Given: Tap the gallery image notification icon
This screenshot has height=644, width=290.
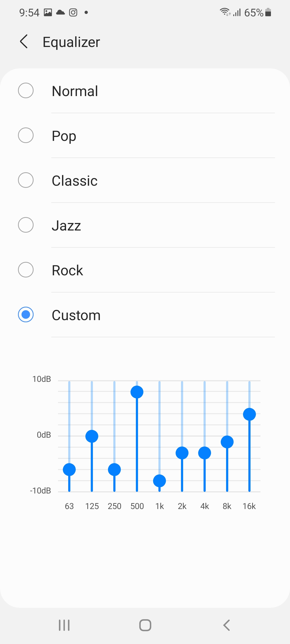Looking at the screenshot, I should tap(48, 12).
